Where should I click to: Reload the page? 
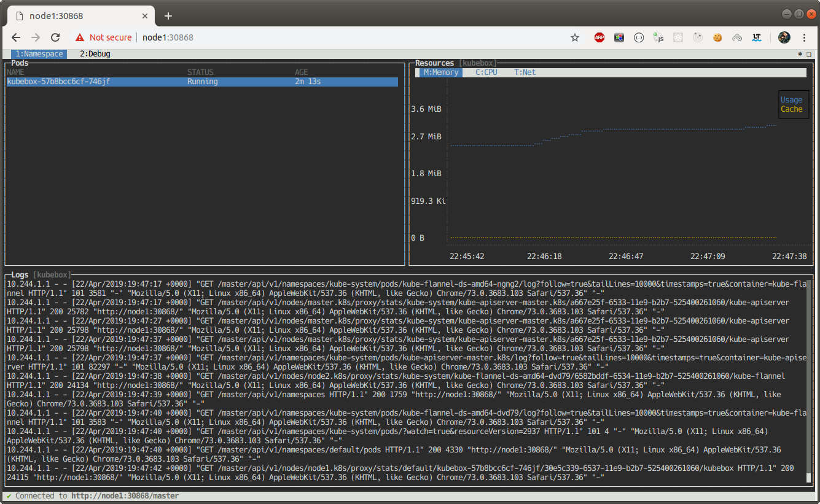[x=55, y=37]
